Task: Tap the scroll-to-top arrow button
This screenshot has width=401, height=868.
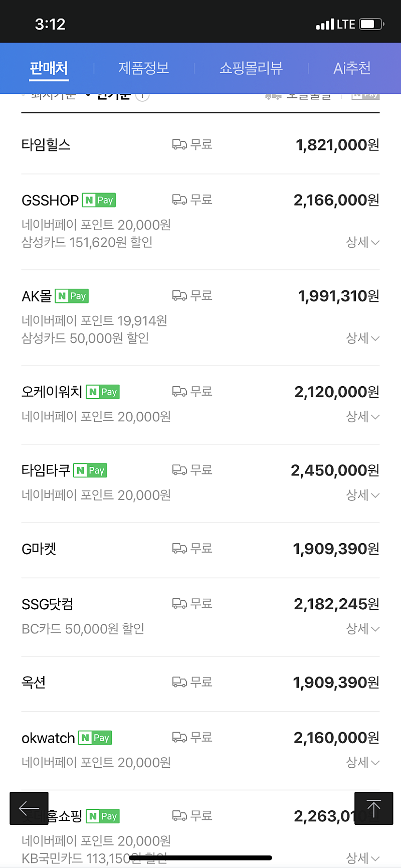Action: 373,808
